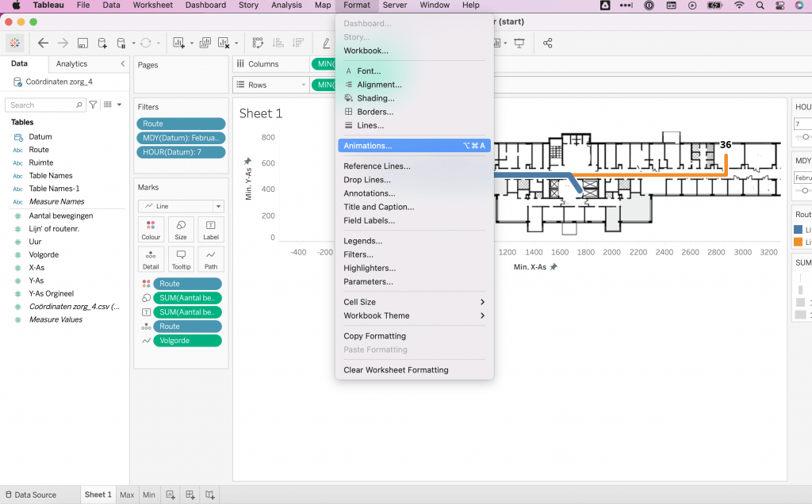The width and height of the screenshot is (812, 504).
Task: Click the new dashboard icon at bottom
Action: [x=190, y=494]
